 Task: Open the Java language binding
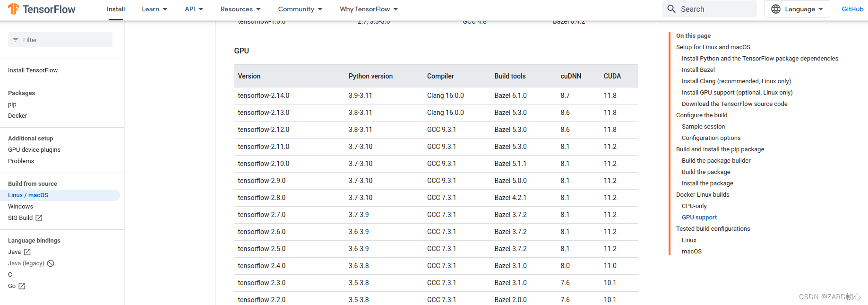tap(15, 252)
